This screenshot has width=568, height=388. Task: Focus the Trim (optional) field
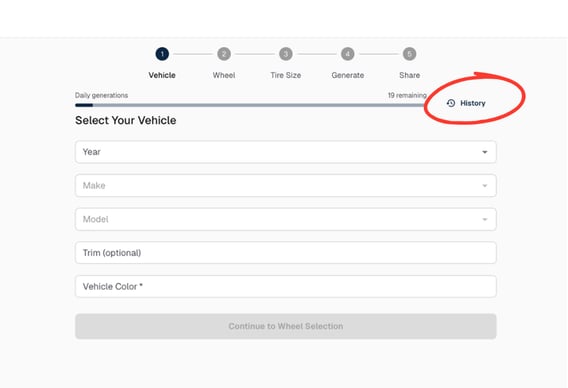[286, 253]
